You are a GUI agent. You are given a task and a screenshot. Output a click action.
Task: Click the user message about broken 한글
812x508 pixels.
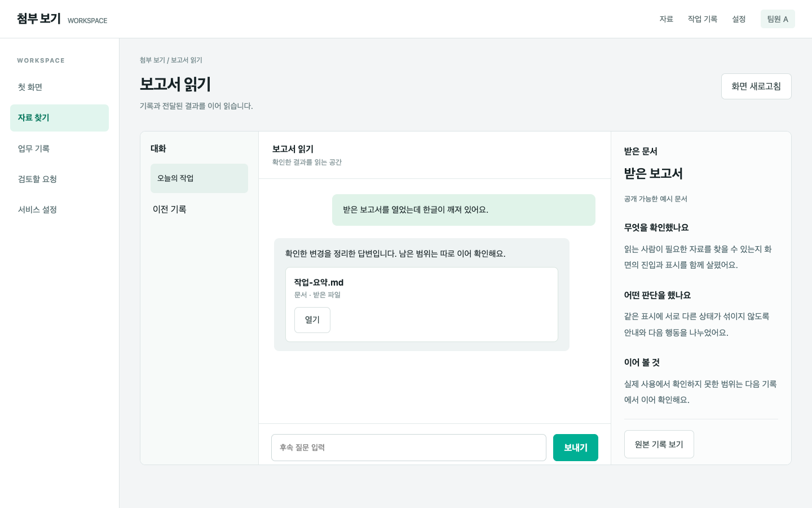click(464, 210)
